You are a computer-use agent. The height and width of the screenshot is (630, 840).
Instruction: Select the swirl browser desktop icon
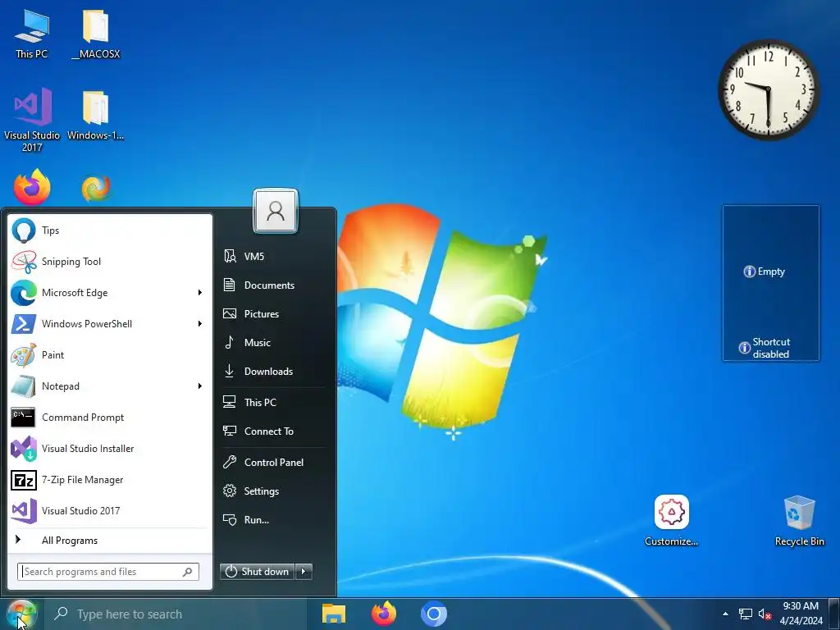point(96,189)
